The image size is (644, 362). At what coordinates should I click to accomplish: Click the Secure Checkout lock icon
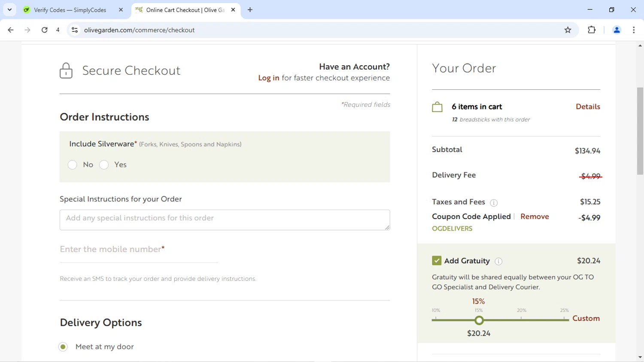(66, 71)
